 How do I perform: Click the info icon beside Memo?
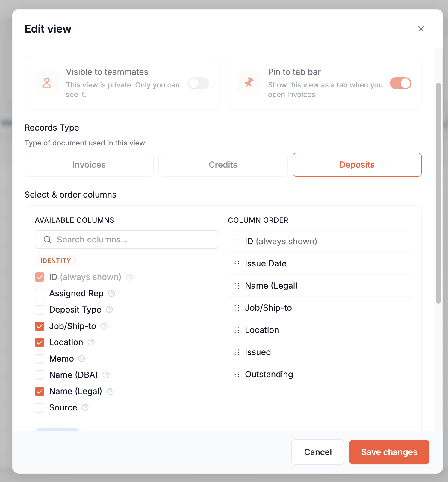[x=82, y=359]
